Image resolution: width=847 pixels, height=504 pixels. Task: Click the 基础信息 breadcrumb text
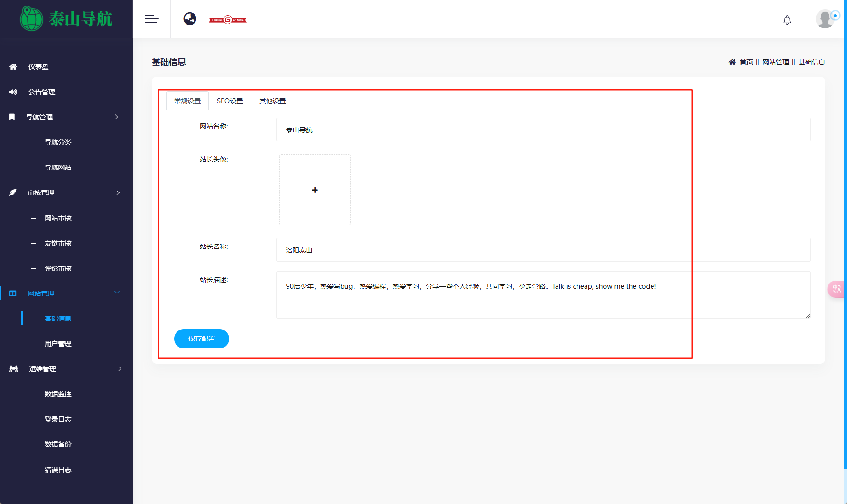[812, 62]
